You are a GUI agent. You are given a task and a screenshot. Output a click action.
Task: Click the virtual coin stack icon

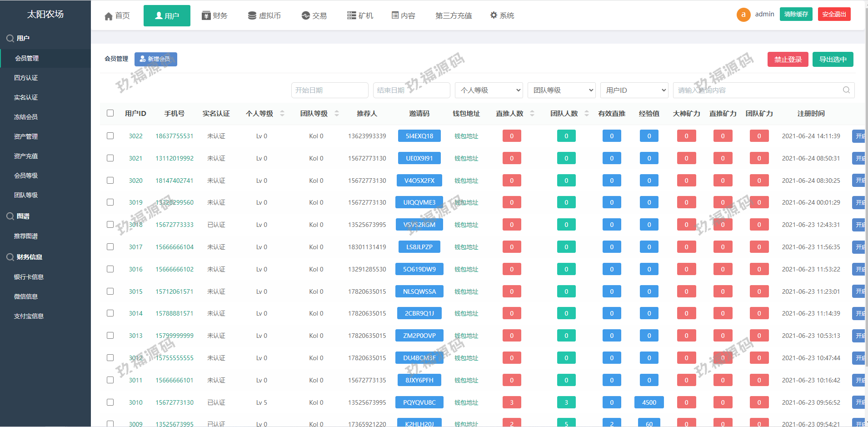(252, 15)
